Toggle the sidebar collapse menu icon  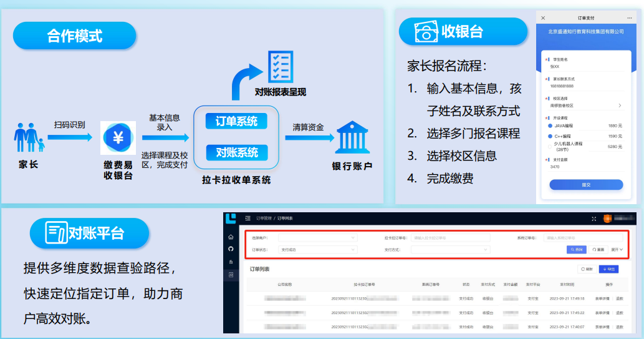[248, 219]
